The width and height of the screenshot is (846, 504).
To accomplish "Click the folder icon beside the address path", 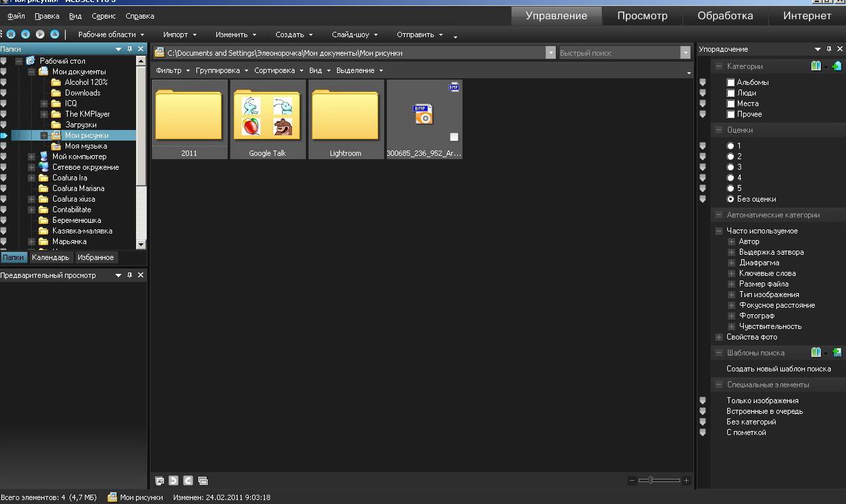I will coord(159,53).
